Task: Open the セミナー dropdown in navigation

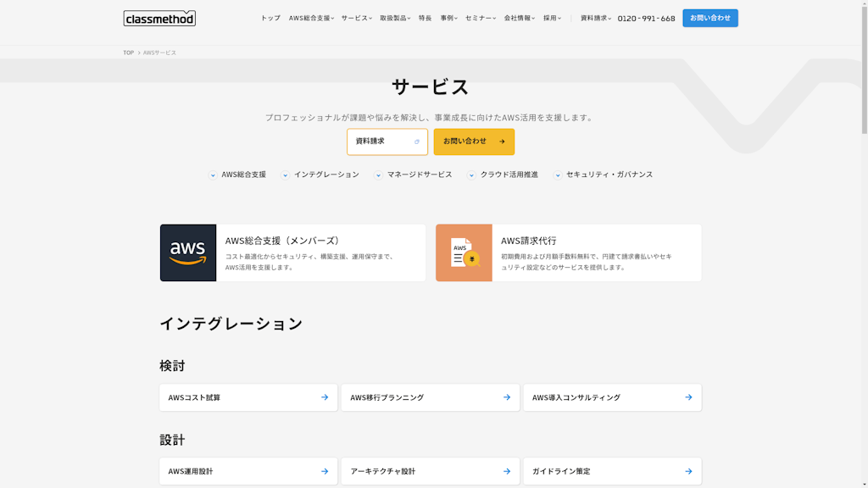Action: pos(480,18)
